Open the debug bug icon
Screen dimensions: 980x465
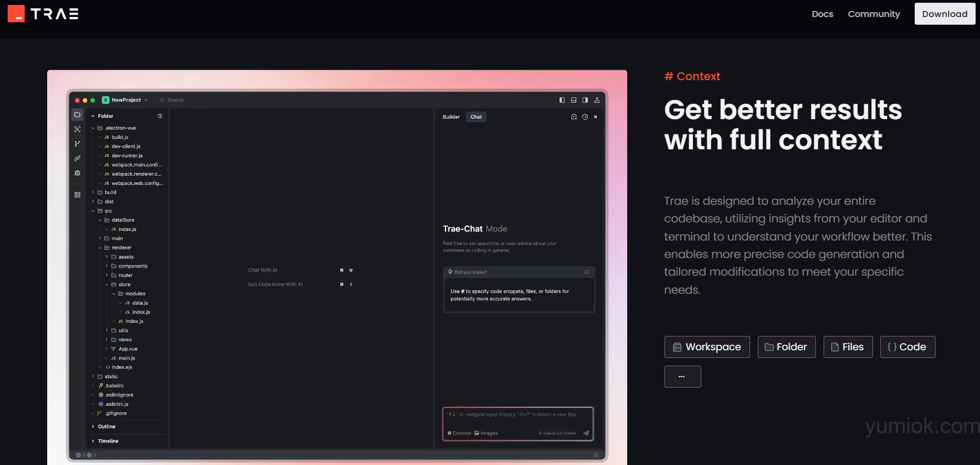coord(77,173)
